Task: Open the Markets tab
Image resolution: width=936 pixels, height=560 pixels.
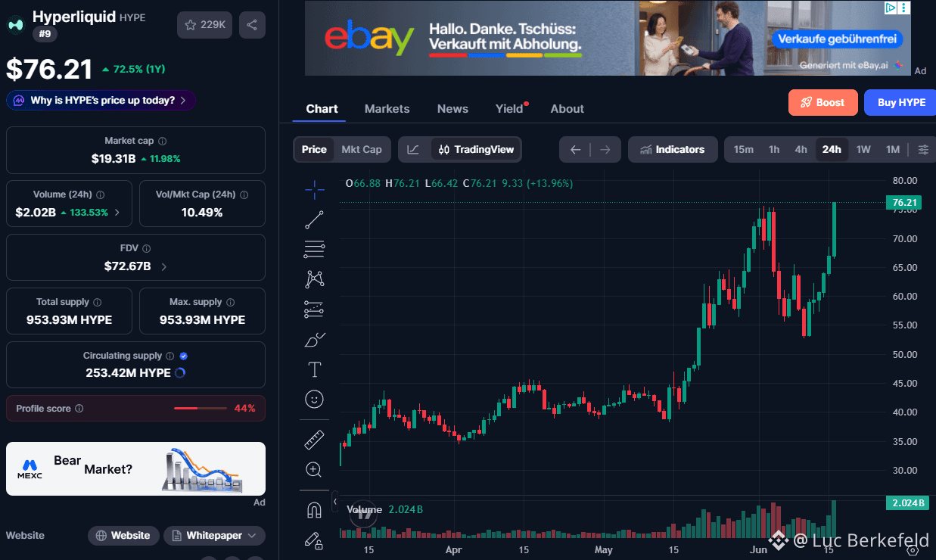Action: tap(387, 109)
